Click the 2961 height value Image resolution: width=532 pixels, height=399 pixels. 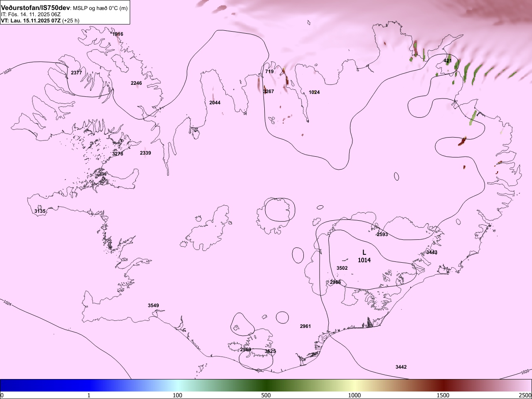pyautogui.click(x=305, y=326)
